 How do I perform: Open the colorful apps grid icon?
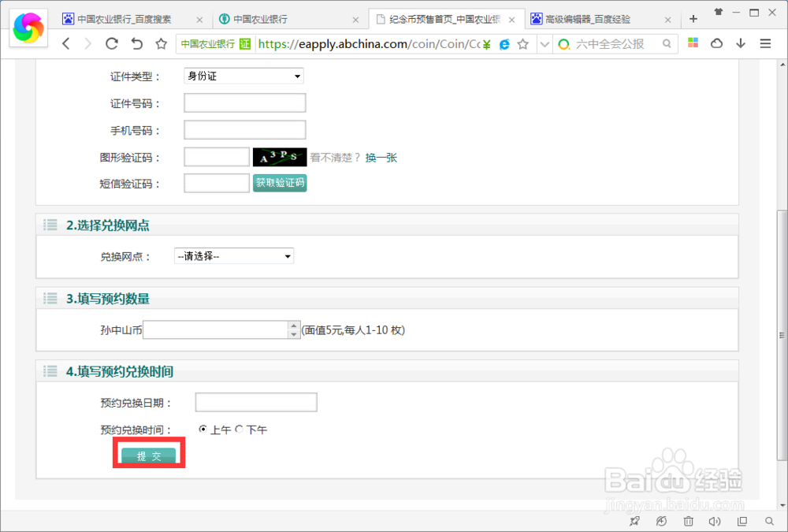pyautogui.click(x=693, y=43)
